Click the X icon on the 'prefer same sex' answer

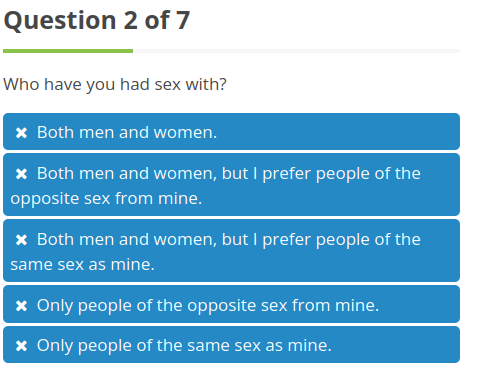21,240
